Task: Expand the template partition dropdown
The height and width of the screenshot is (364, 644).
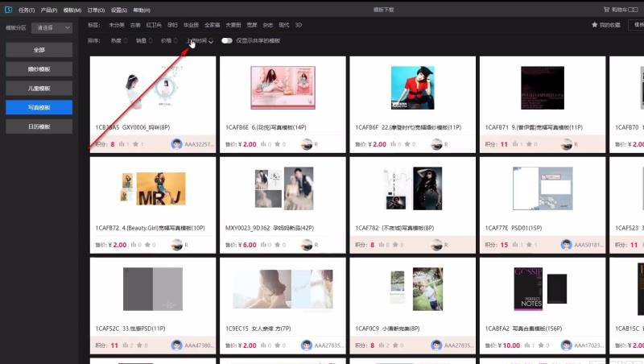Action: (52, 28)
